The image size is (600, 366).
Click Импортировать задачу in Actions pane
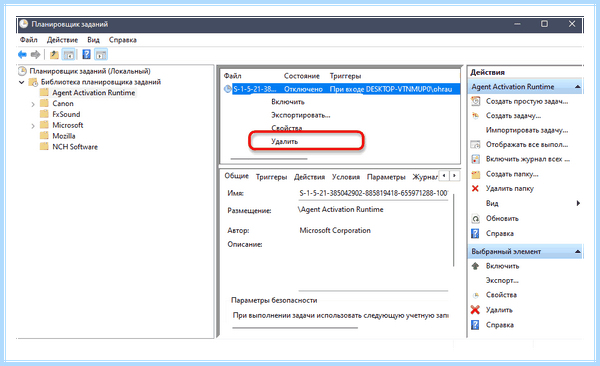(527, 130)
